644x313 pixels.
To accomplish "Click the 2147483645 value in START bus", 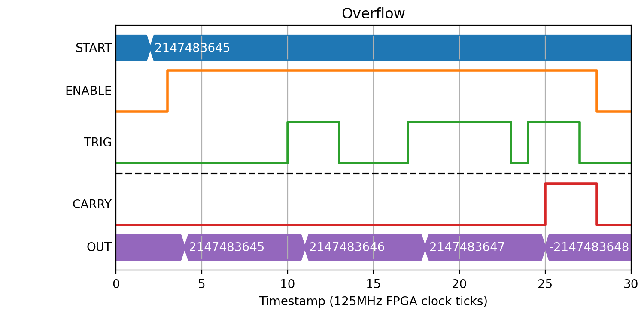I will click(192, 48).
